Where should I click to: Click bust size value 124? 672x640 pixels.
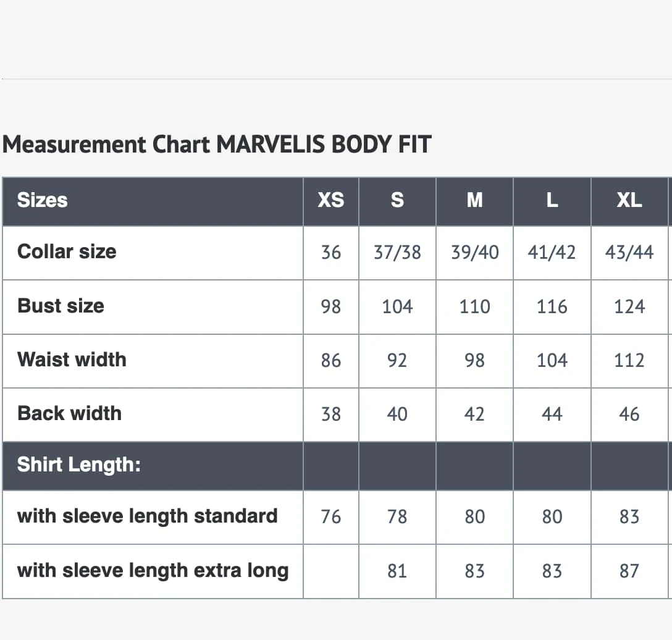coord(629,306)
